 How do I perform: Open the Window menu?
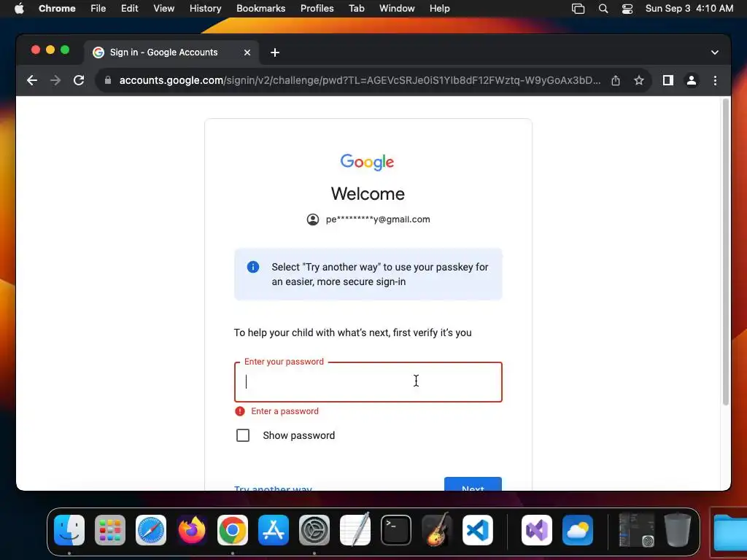397,9
